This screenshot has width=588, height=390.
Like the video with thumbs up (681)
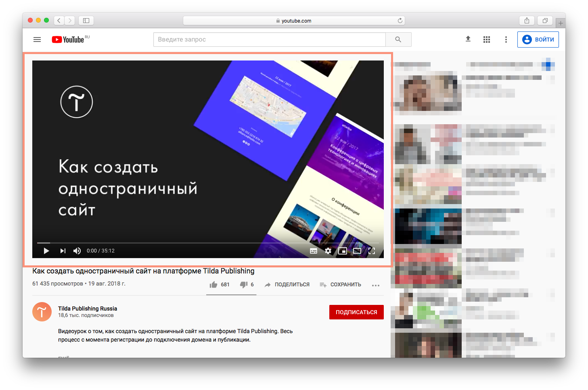pyautogui.click(x=220, y=284)
